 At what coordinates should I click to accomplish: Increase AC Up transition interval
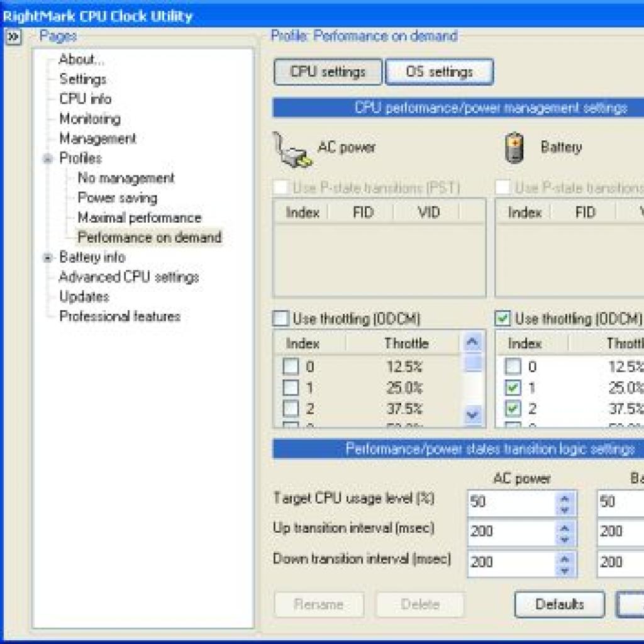[565, 528]
